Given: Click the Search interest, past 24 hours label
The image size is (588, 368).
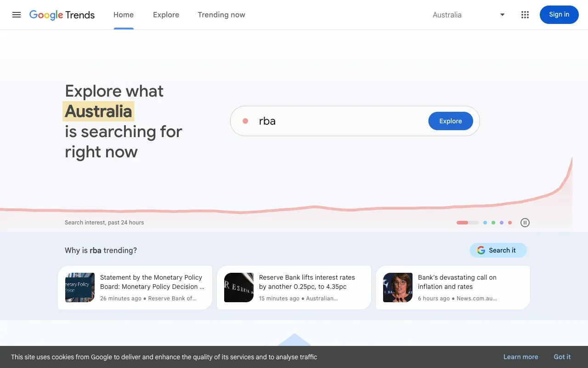Looking at the screenshot, I should point(104,223).
